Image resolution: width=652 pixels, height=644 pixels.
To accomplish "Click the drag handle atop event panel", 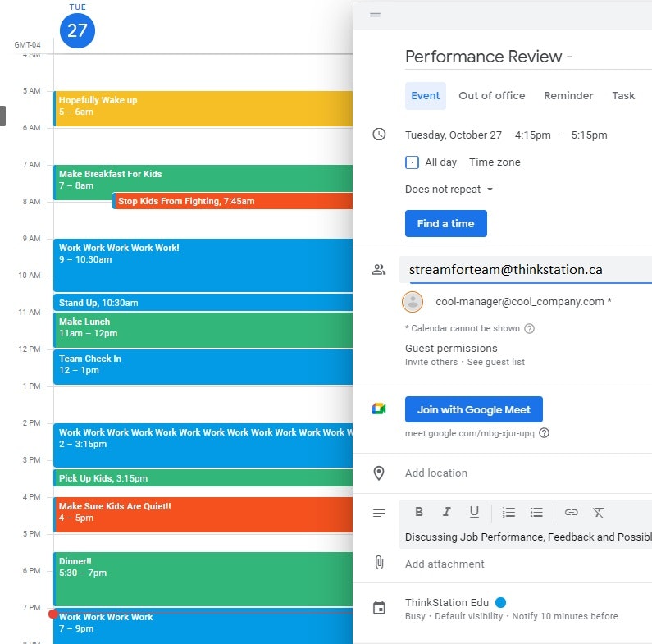I will 375,15.
